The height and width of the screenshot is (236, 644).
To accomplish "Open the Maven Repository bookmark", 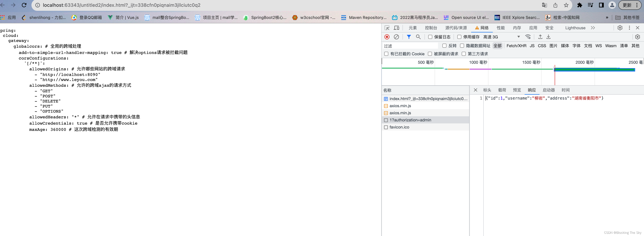I will point(364,18).
